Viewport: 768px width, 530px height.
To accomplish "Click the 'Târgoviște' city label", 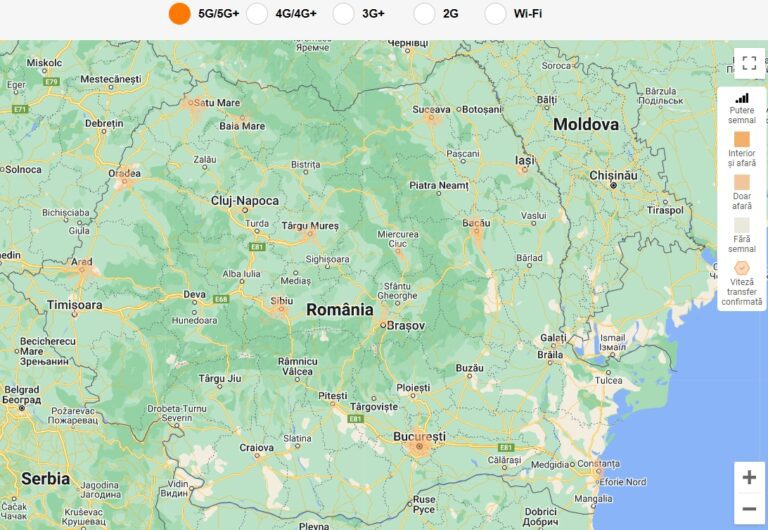I will [374, 407].
